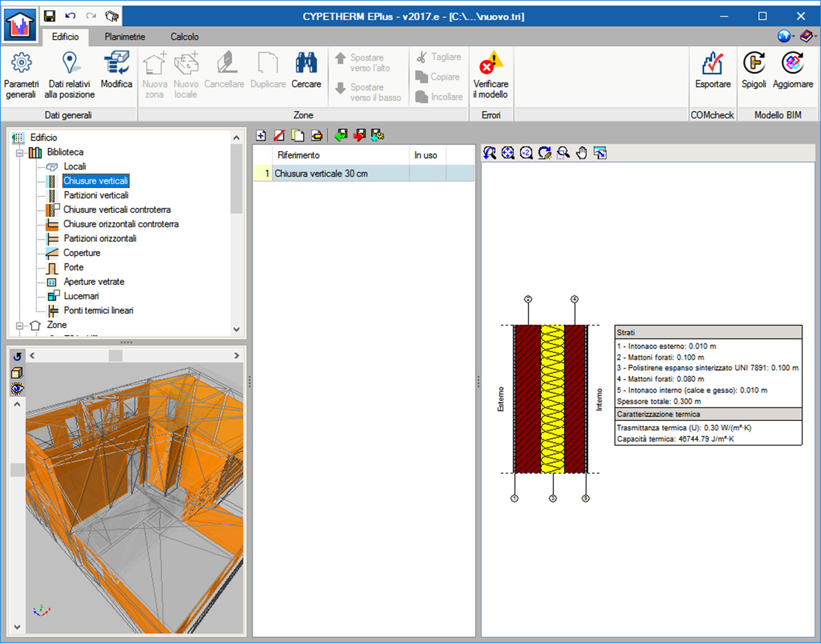Click the zoom extents icon
Screen dimensions: 821x644
click(x=508, y=152)
